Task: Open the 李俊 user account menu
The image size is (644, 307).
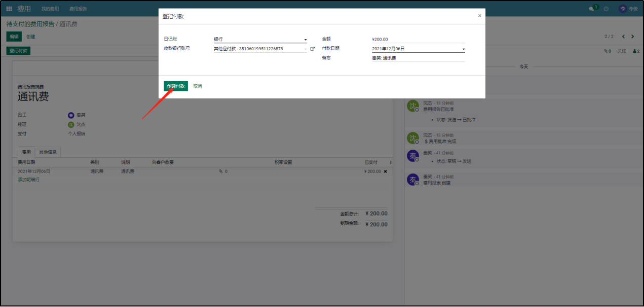Action: pyautogui.click(x=628, y=9)
